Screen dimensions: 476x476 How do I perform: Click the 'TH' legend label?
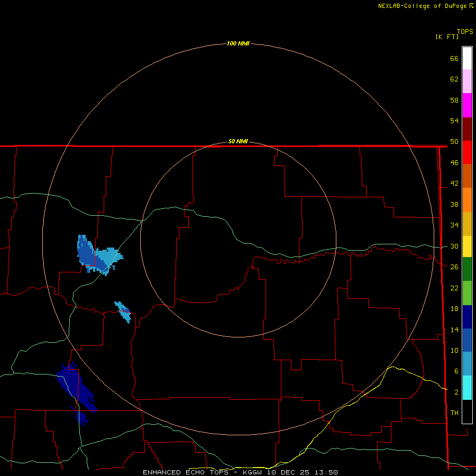pos(454,413)
